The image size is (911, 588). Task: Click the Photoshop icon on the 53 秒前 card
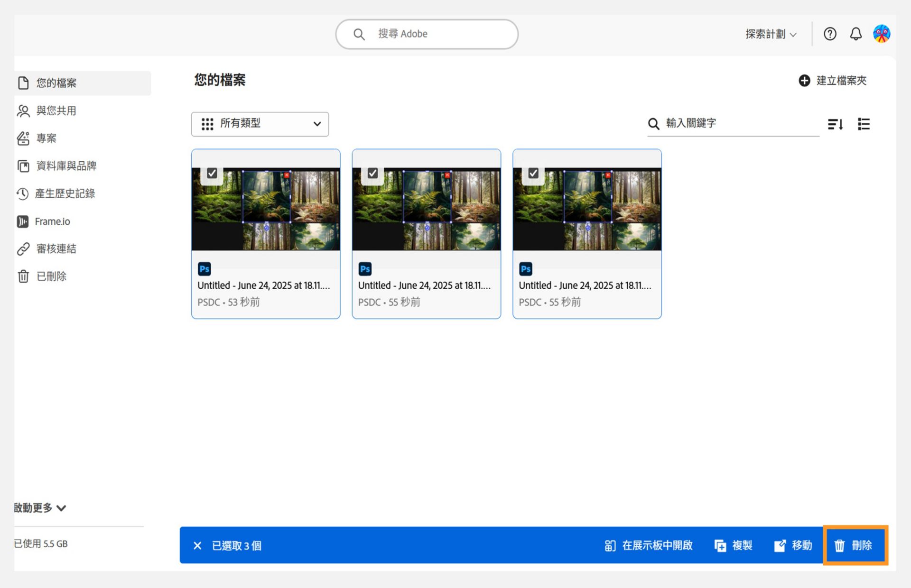(x=205, y=269)
